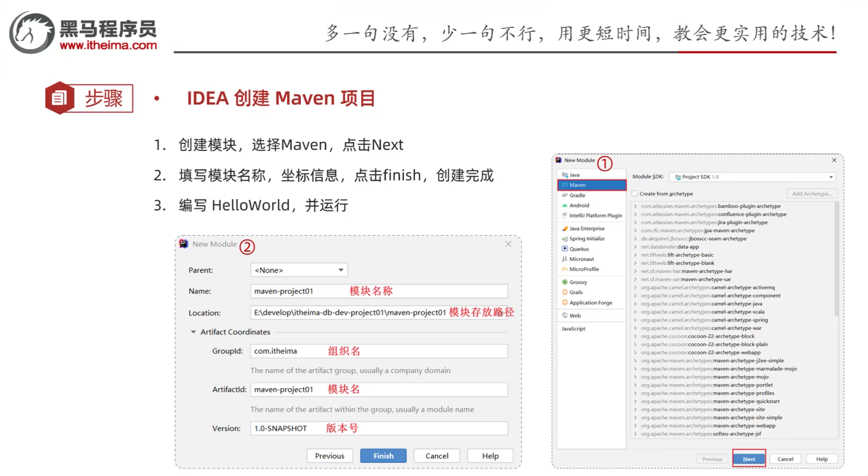Click the Finish button

click(383, 455)
